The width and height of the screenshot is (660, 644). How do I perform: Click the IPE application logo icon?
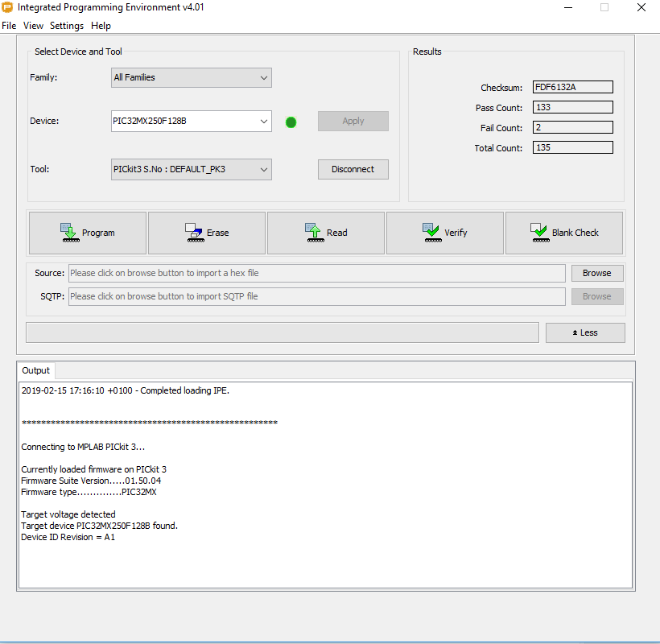click(x=7, y=7)
